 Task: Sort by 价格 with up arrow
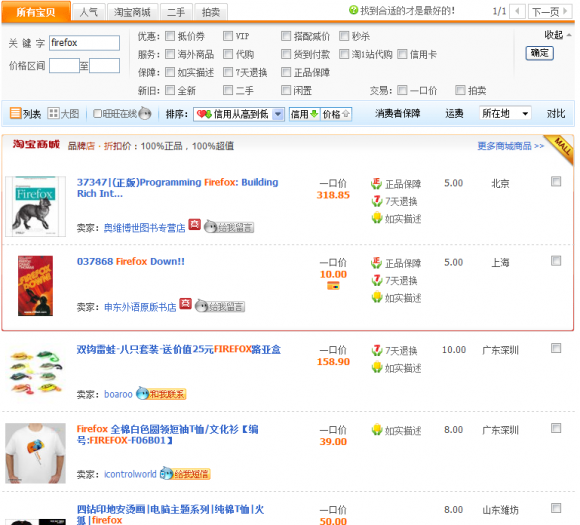(336, 114)
